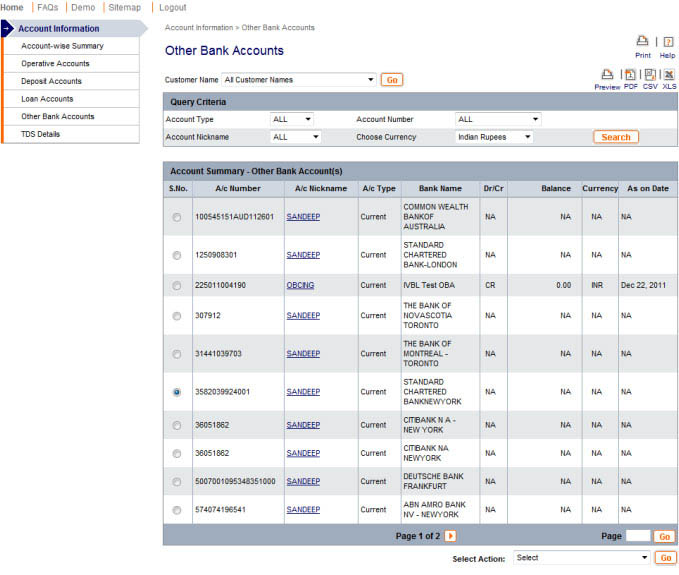The image size is (679, 575).
Task: Click the Logout link
Action: point(172,7)
